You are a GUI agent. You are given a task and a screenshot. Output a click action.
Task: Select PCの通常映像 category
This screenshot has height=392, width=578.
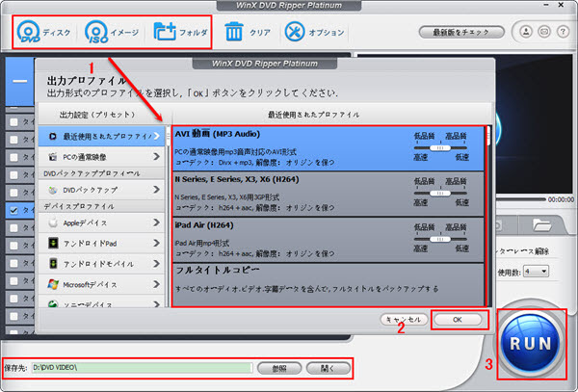point(101,157)
